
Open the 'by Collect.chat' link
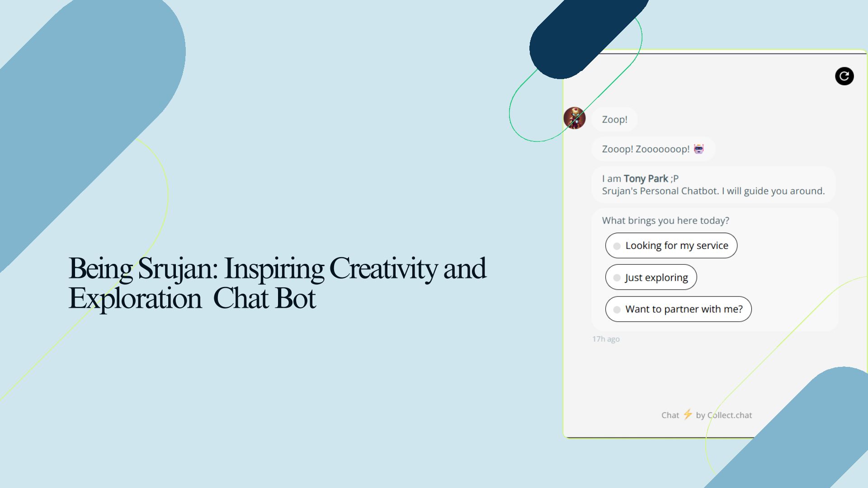pos(724,415)
